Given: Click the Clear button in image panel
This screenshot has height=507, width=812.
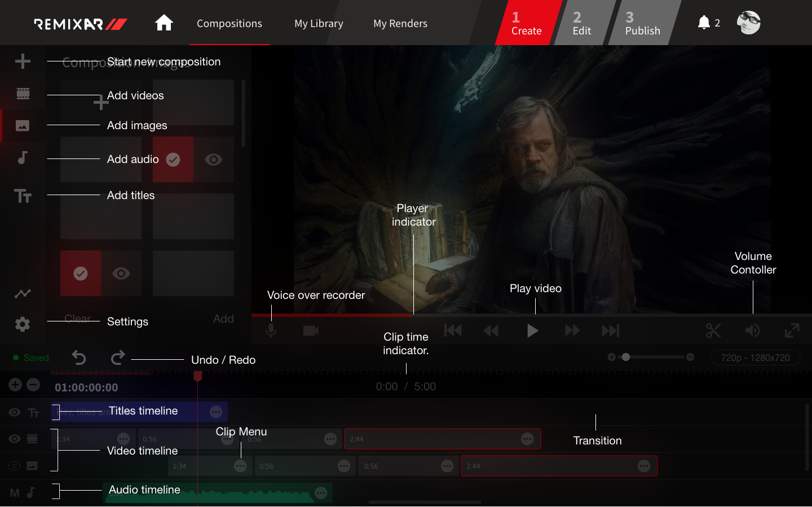Looking at the screenshot, I should (77, 319).
